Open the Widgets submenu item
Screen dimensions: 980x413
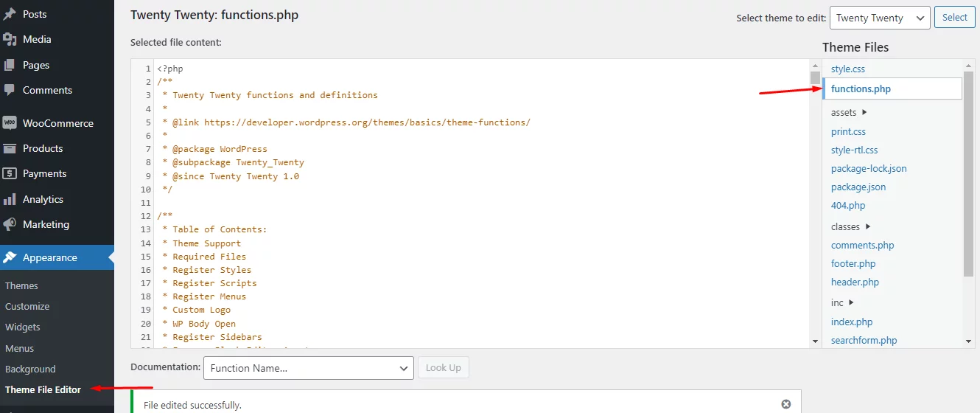click(x=23, y=327)
